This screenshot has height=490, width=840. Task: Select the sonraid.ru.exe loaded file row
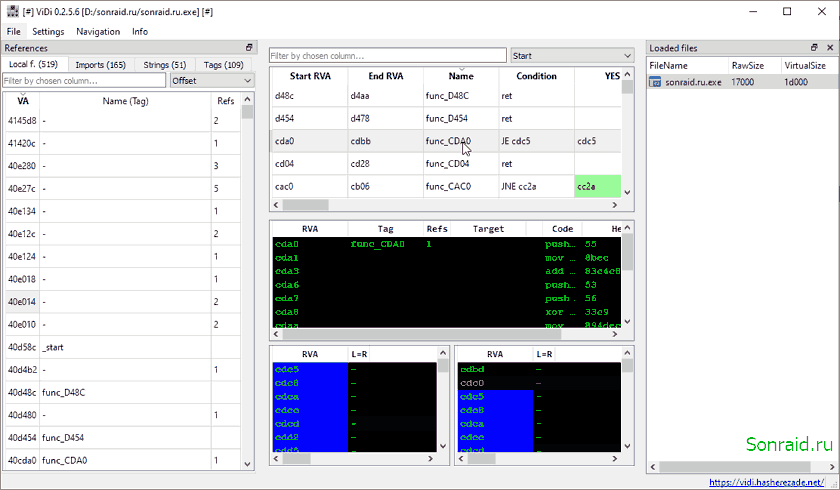[x=742, y=82]
